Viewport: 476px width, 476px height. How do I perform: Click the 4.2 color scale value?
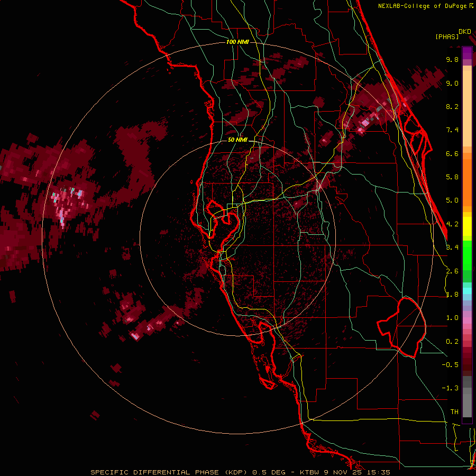pos(452,224)
